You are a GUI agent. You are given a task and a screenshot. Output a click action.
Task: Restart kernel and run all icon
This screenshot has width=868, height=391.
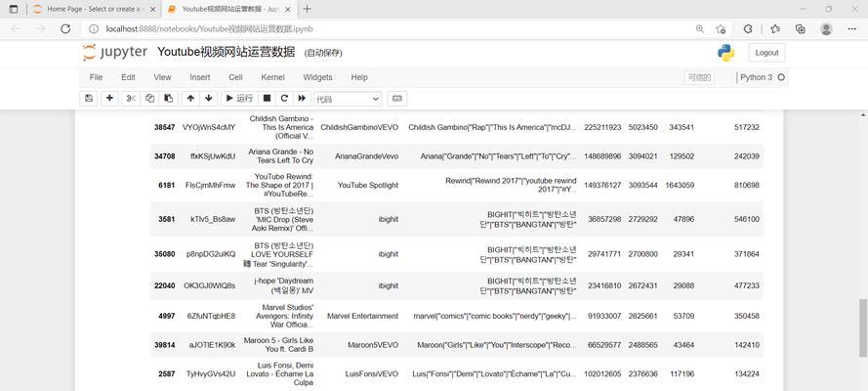pyautogui.click(x=302, y=98)
